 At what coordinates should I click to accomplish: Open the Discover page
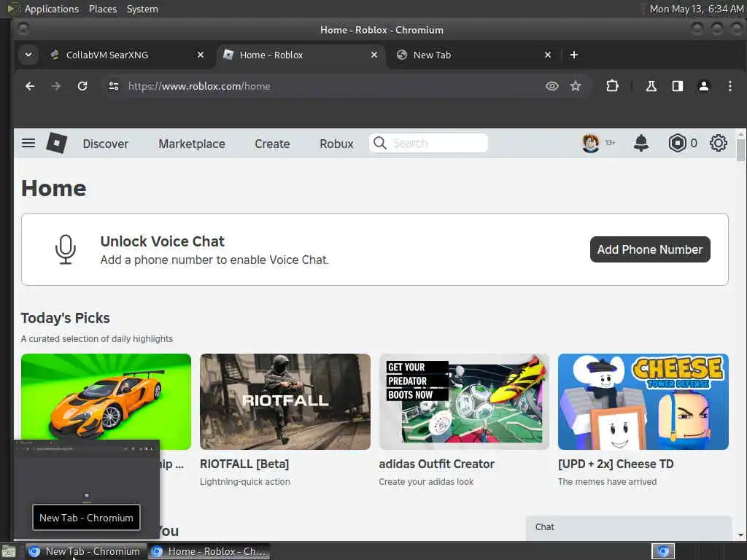point(105,144)
